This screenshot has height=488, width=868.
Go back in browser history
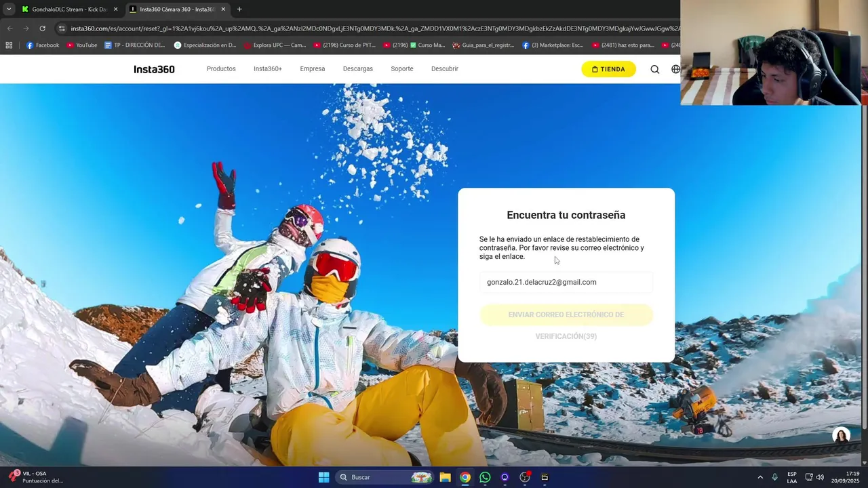(x=9, y=28)
